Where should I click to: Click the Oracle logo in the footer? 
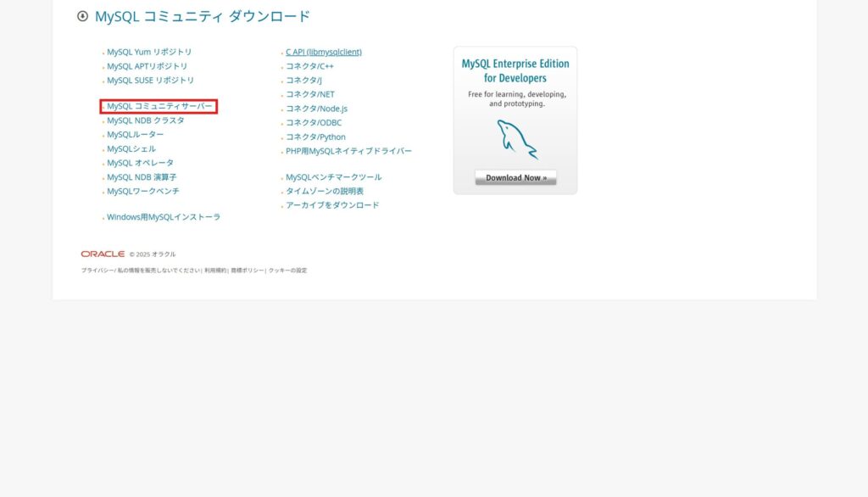click(x=103, y=254)
